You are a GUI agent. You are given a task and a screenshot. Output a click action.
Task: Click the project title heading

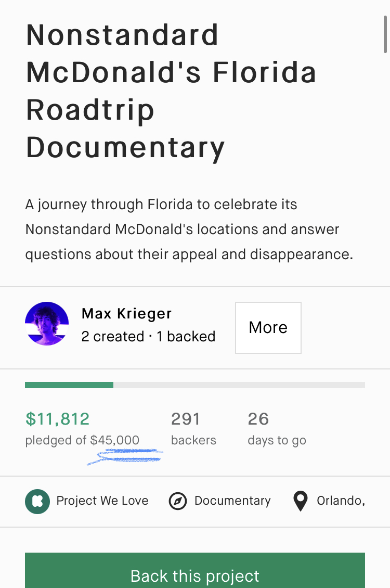(x=171, y=91)
